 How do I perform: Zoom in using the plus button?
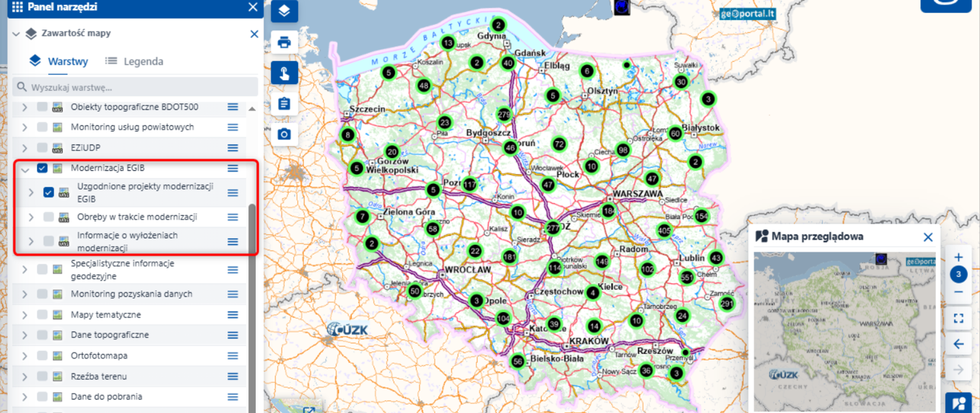[958, 257]
